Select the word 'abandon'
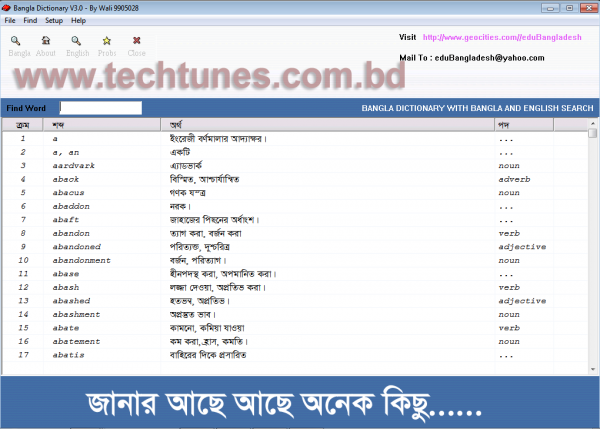This screenshot has width=600, height=429. click(x=71, y=233)
